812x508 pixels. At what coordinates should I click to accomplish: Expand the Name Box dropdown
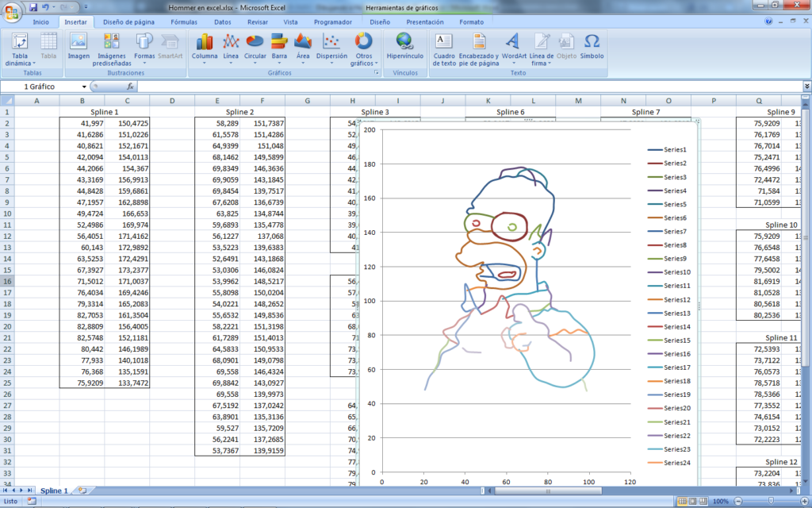pos(84,87)
